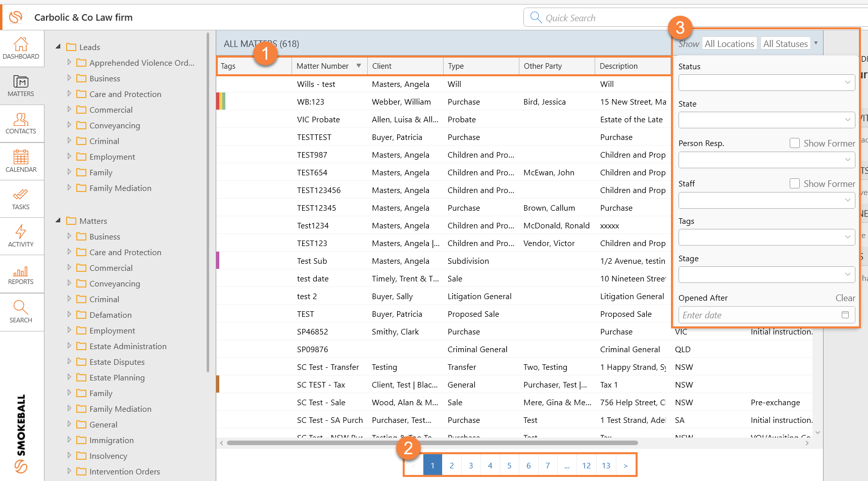Click the All Locations filter button
The image size is (868, 481).
729,44
